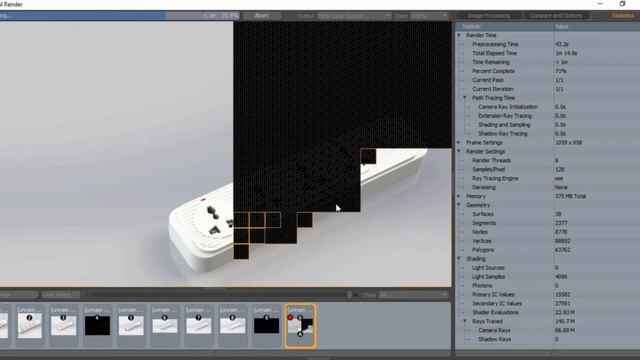This screenshot has height=360, width=640.
Task: Click the render progress bar
Action: 120,16
